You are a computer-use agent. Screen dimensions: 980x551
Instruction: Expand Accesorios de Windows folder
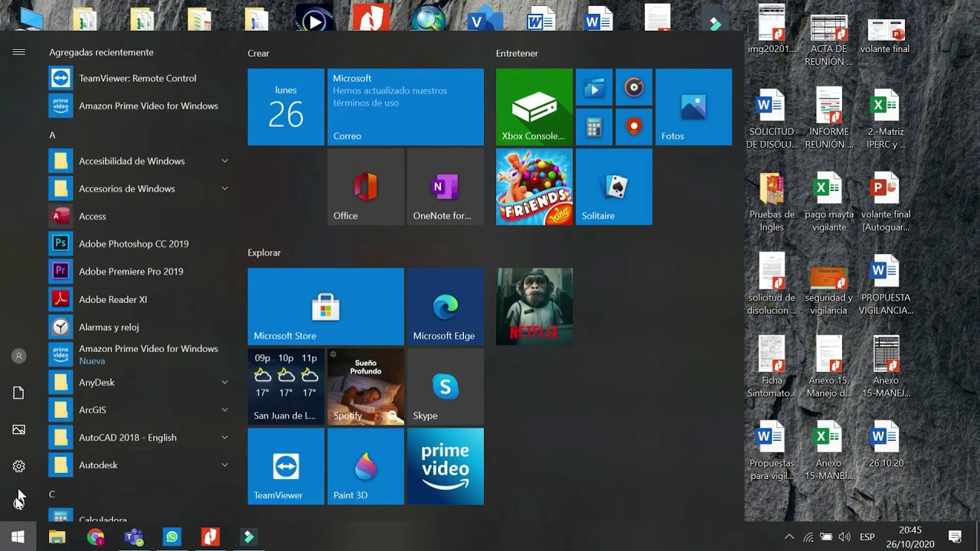pyautogui.click(x=139, y=188)
